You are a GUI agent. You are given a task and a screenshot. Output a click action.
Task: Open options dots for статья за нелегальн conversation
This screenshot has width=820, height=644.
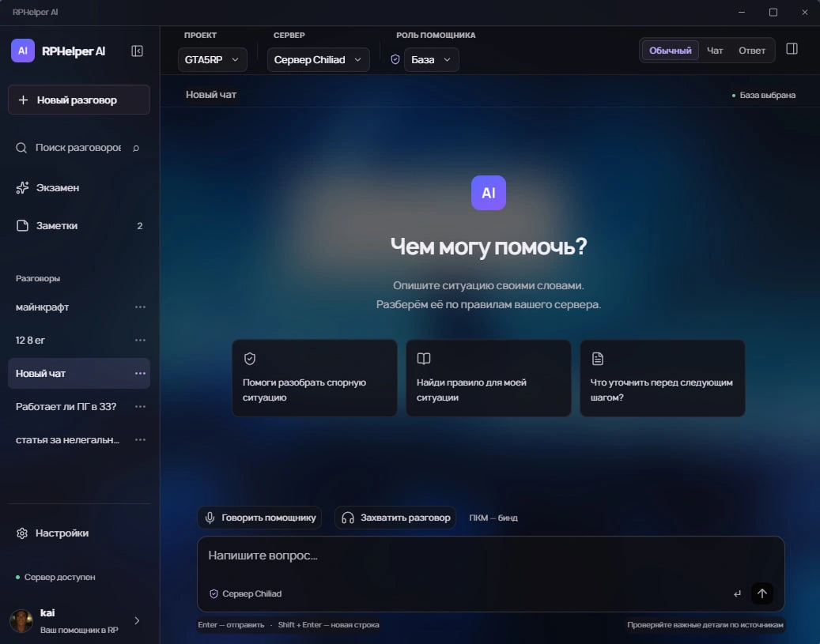[x=140, y=439]
